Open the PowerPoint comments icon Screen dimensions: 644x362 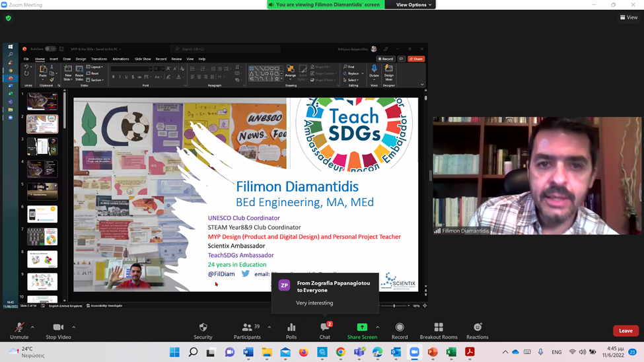pos(402,59)
